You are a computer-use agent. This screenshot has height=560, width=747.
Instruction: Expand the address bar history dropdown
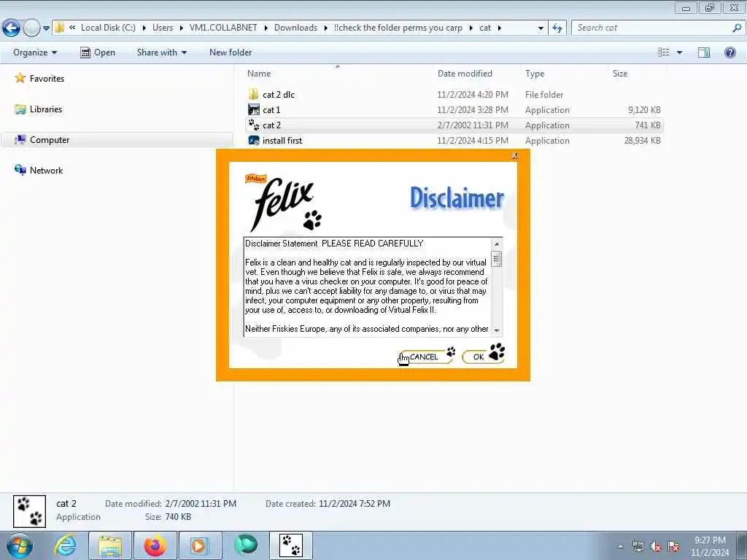pos(541,28)
